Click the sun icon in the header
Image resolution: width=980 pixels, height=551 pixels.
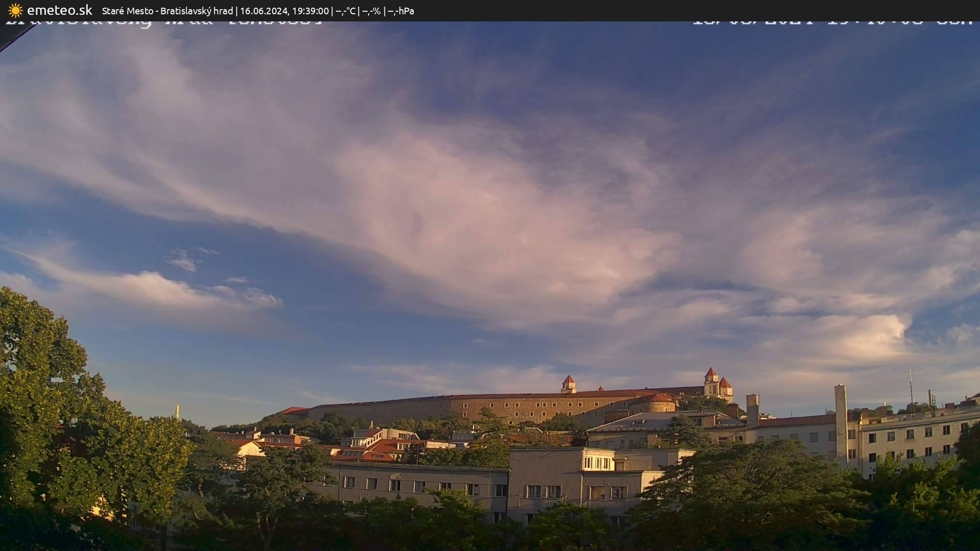coord(15,10)
